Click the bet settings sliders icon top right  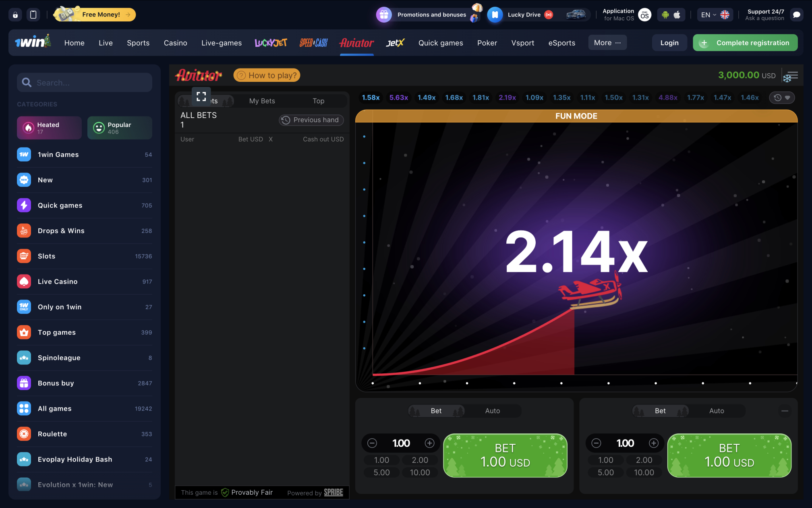pos(792,74)
